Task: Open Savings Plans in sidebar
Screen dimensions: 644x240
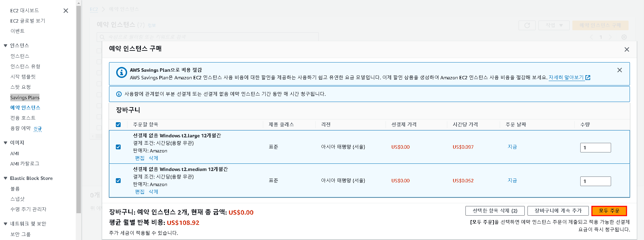Action: [x=25, y=98]
